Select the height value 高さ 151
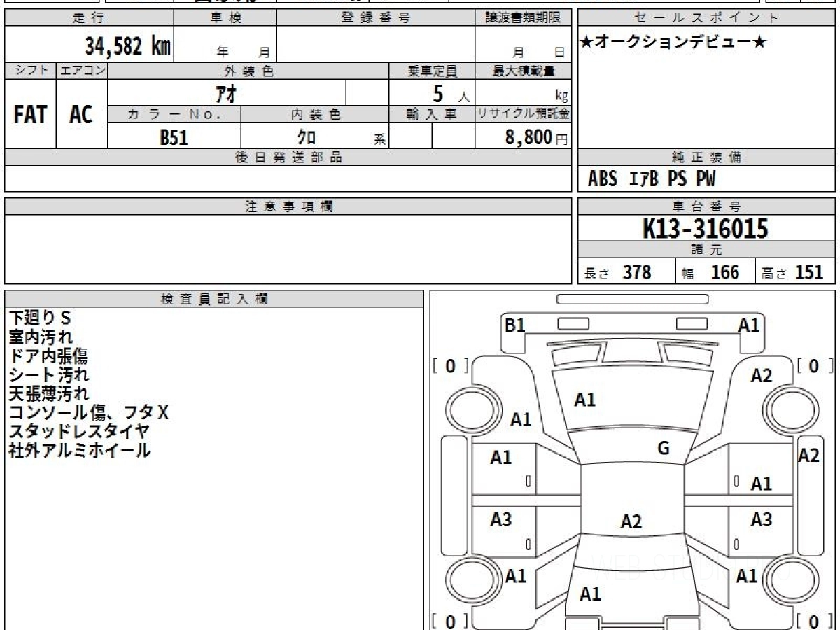 pyautogui.click(x=792, y=272)
